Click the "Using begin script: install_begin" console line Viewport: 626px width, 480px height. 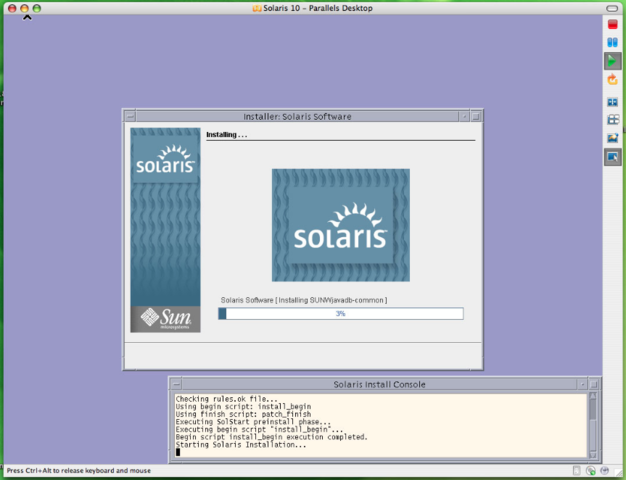point(243,407)
